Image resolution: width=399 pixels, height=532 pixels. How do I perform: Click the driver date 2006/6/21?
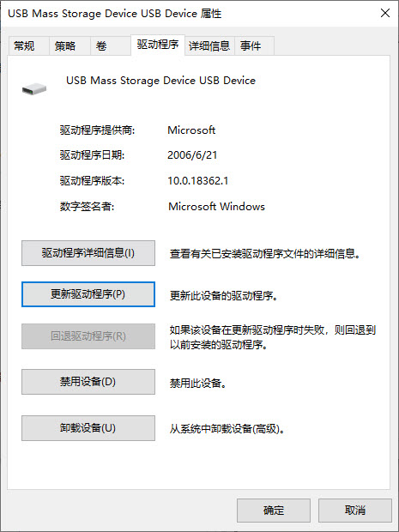click(192, 155)
